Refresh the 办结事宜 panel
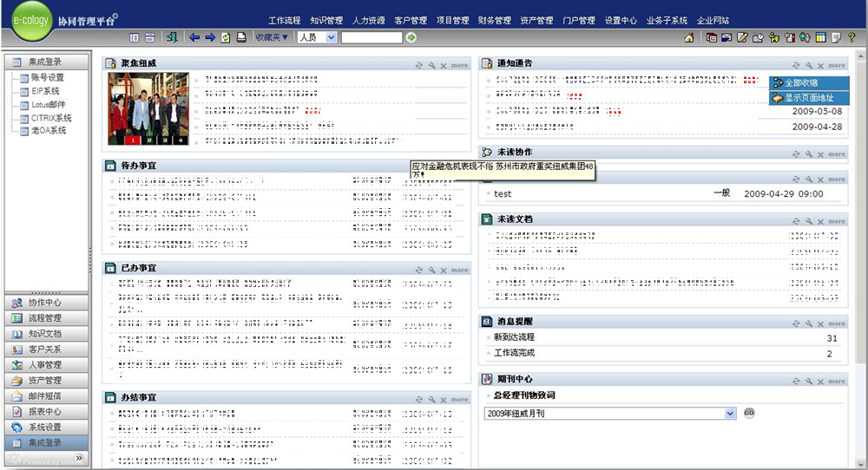 tap(419, 399)
